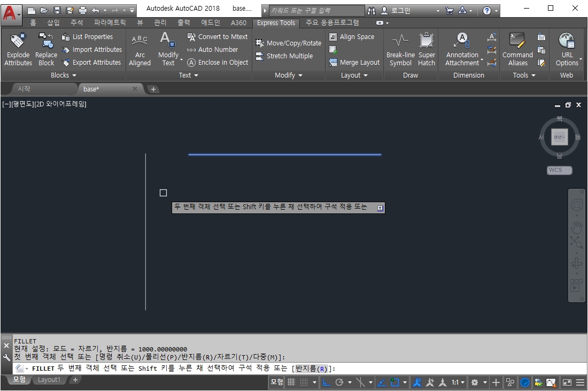Click the Import Attributes tool
This screenshot has height=391, width=588.
point(92,50)
